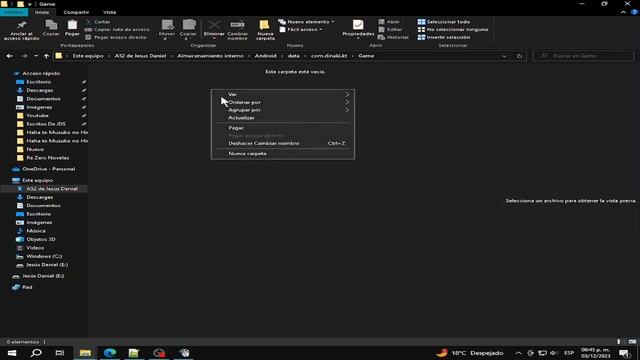Click the back navigation arrow
Viewport: 640px width, 360px height.
tap(10, 56)
